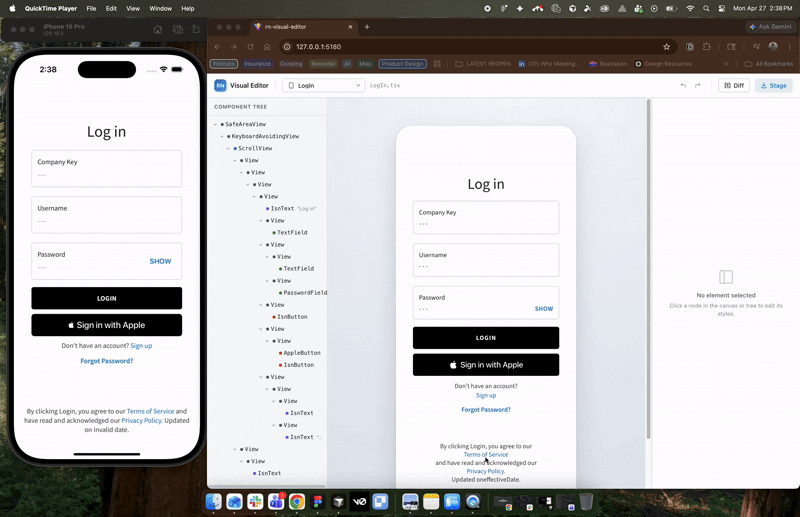
Task: Open the Illustration bookmark
Action: click(608, 64)
